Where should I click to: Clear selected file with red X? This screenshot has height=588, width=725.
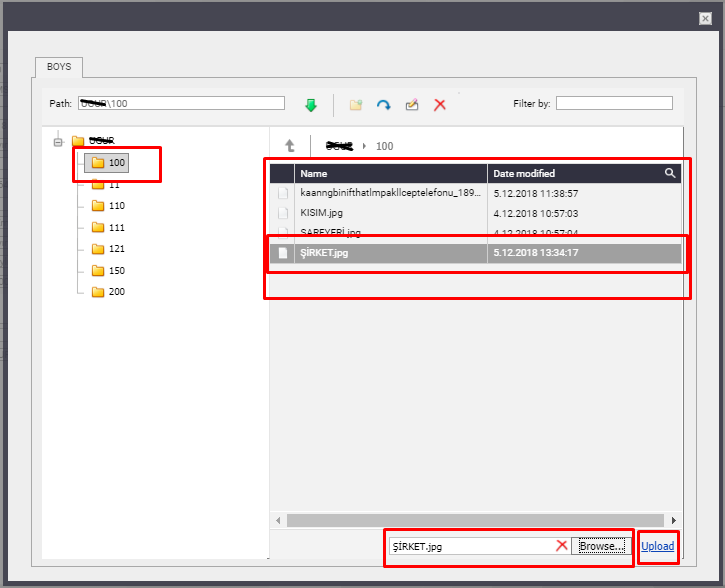pos(562,546)
